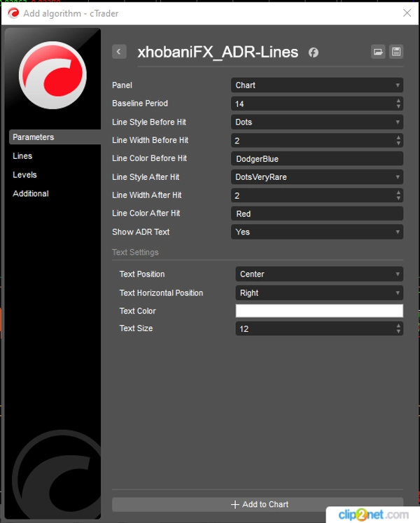The height and width of the screenshot is (523, 420).
Task: Open the Levels tab
Action: click(x=24, y=175)
